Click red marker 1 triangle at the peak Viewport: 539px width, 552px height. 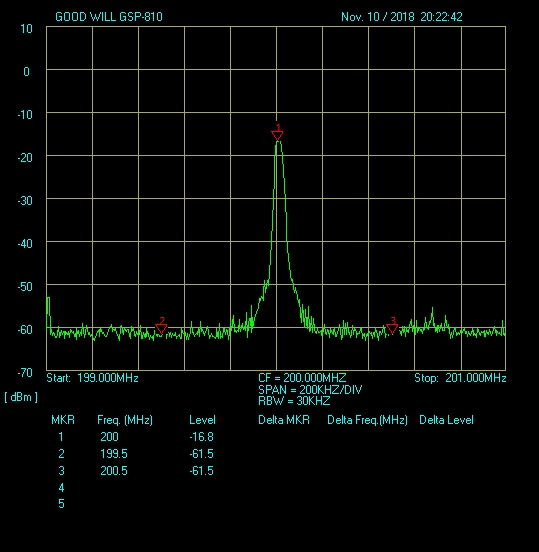(x=277, y=135)
